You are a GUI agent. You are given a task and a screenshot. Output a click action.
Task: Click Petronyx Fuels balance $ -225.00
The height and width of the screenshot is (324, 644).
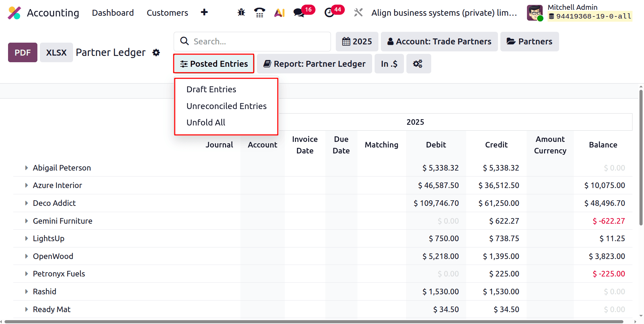click(609, 274)
